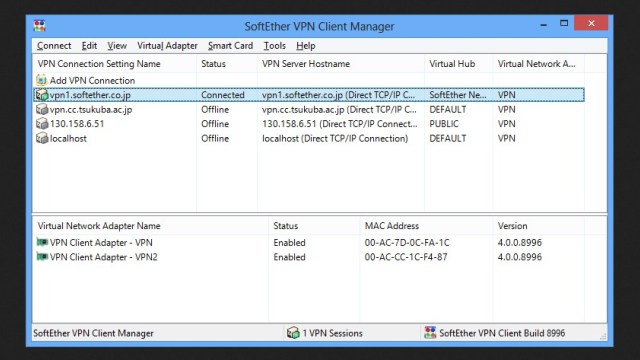The height and width of the screenshot is (360, 640).
Task: Click Offline status of 130.158.6.51
Action: [x=215, y=124]
